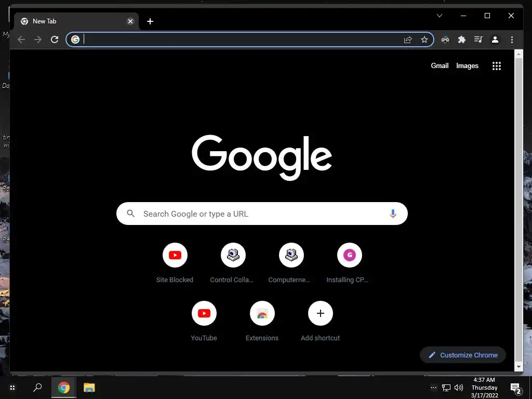Open media controls playlist icon
Screen dimensions: 532x399
point(478,39)
